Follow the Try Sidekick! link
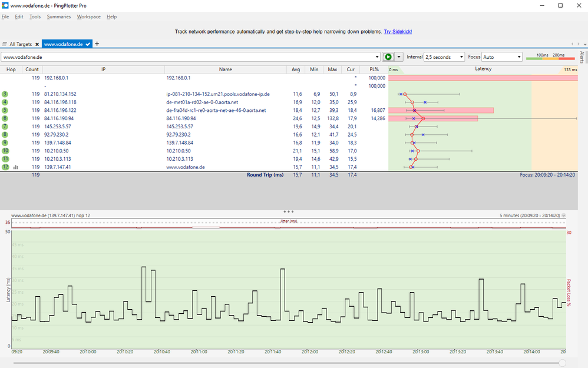Image resolution: width=588 pixels, height=368 pixels. pyautogui.click(x=398, y=32)
